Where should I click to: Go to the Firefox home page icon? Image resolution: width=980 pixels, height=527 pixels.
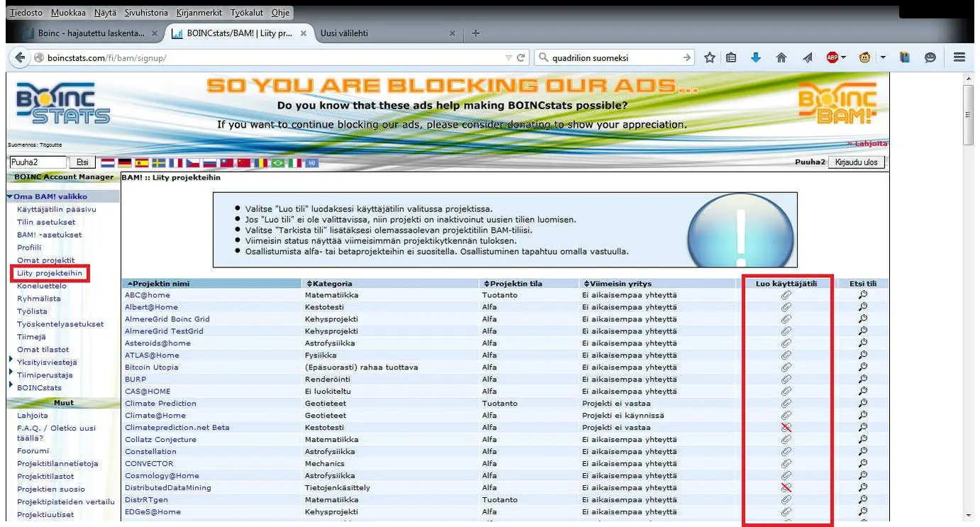781,57
